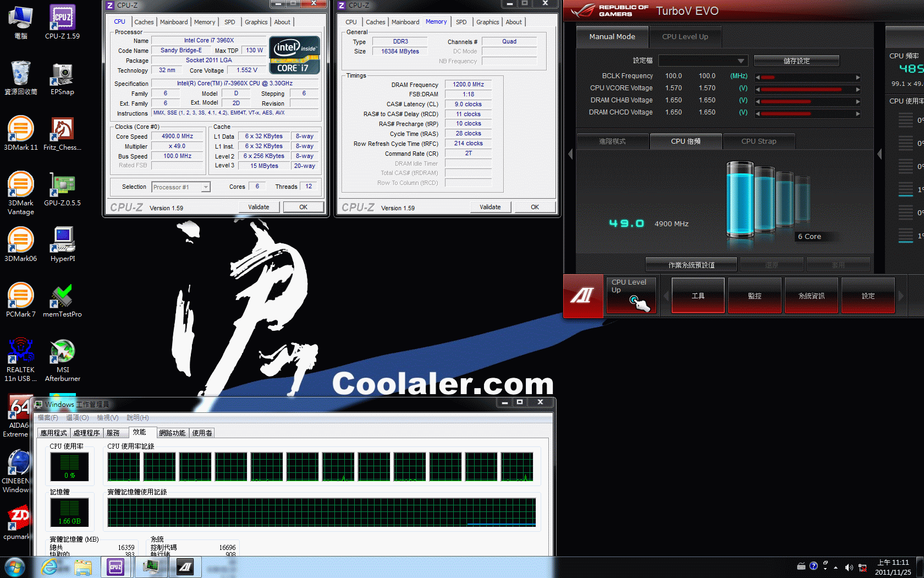Open the 3DMark 11 desktop shortcut
The image size is (924, 578).
pyautogui.click(x=21, y=133)
